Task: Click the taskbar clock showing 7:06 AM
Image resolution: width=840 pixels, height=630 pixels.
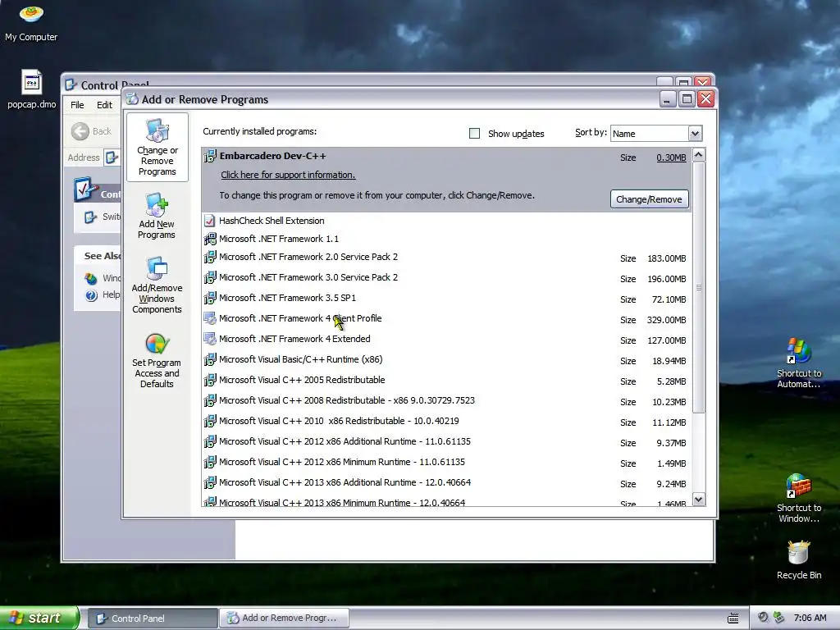Action: [x=810, y=619]
